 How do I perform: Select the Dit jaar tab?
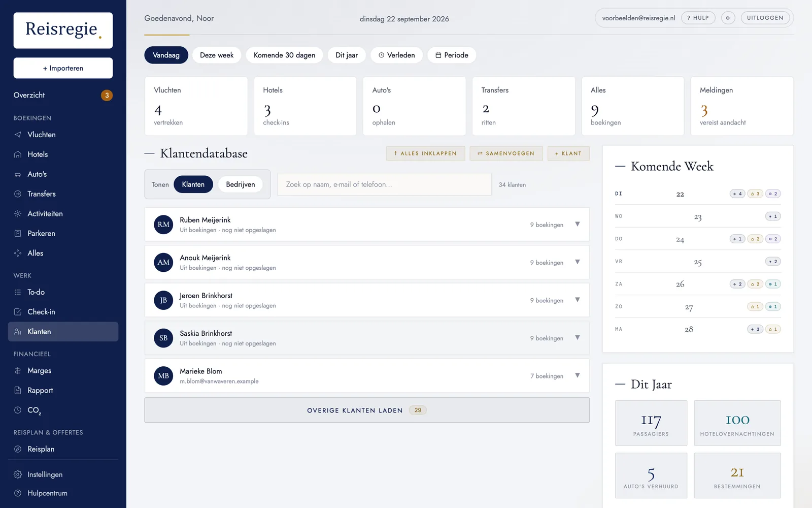click(x=347, y=55)
